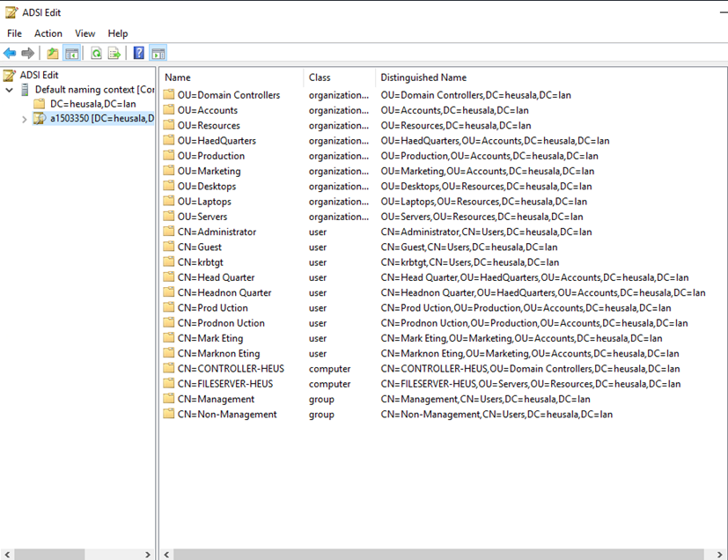
Task: Click the folder icon beside DC=heusala,DC=lan
Action: 38,103
